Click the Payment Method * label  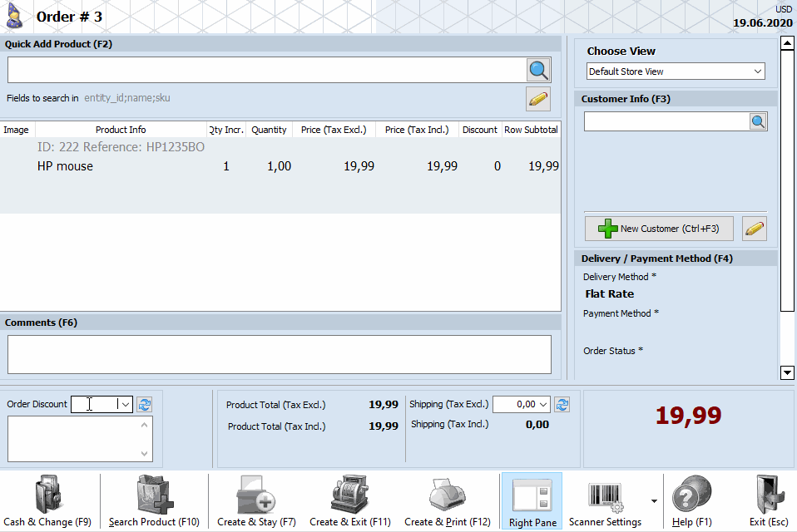[x=621, y=313]
